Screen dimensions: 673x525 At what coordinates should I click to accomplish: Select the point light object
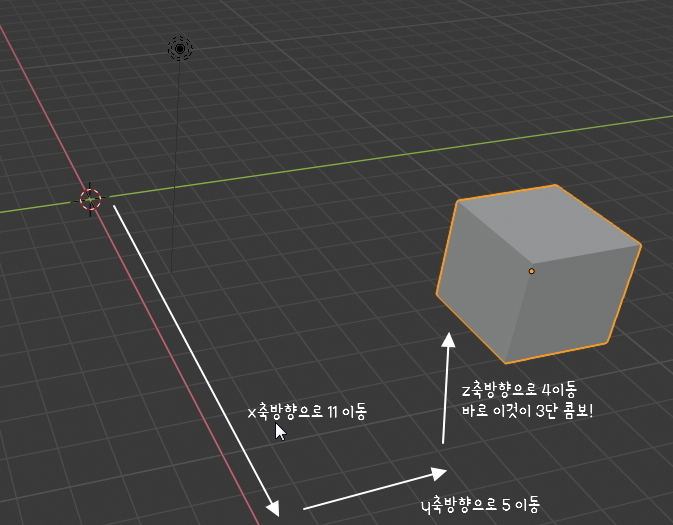click(x=180, y=49)
